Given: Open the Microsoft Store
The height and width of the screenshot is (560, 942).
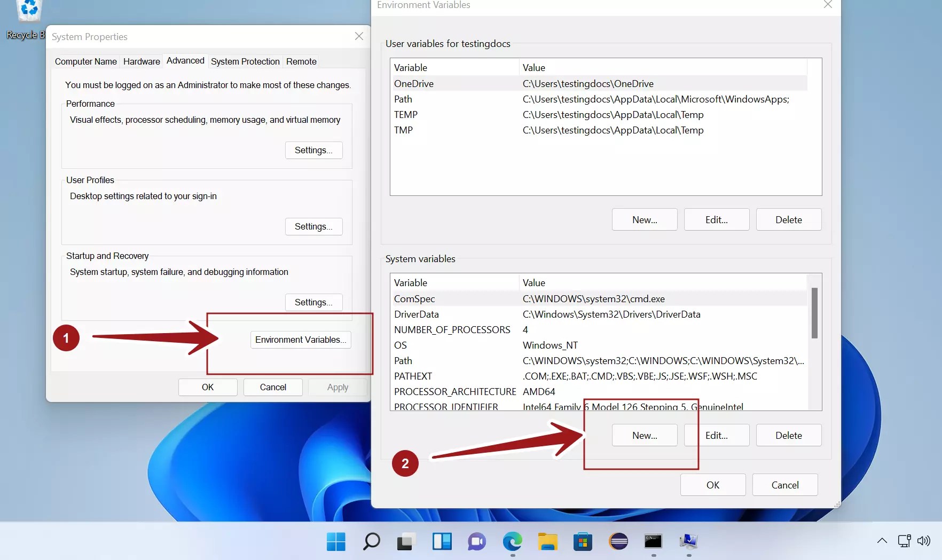Looking at the screenshot, I should pos(583,541).
